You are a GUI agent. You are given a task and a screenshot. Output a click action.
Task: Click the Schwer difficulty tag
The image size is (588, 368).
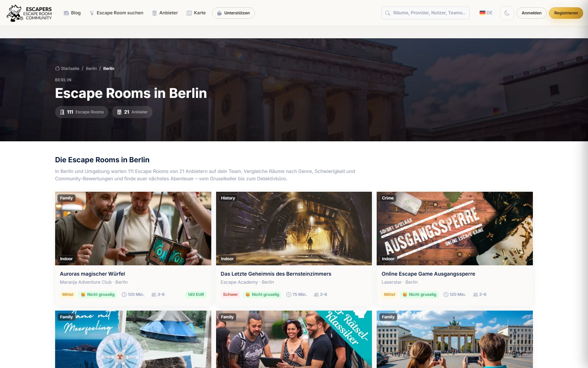click(x=230, y=294)
